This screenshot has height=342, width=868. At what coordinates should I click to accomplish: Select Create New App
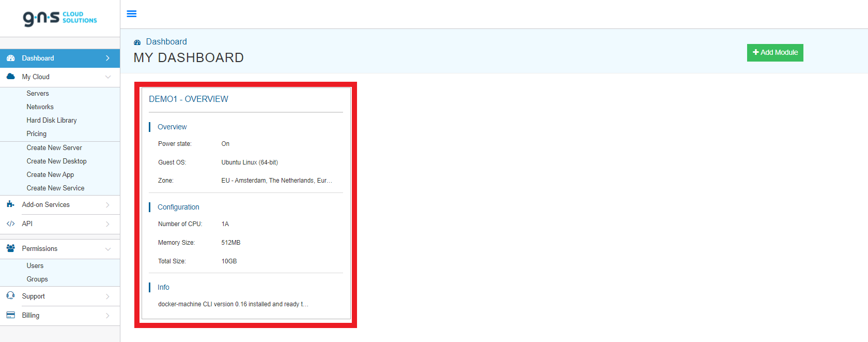click(50, 174)
